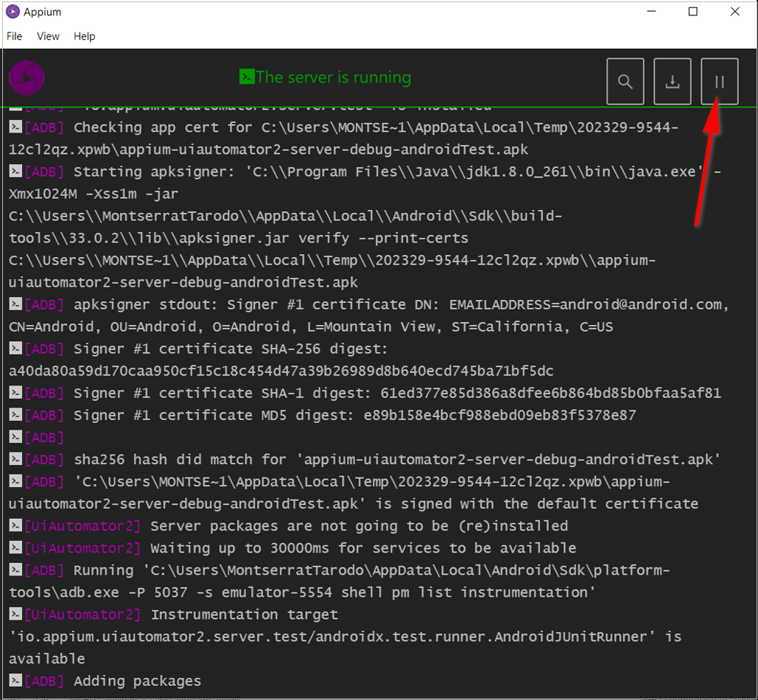Viewport: 758px width, 700px height.
Task: Click the purple Appium logo in header
Action: pyautogui.click(x=27, y=77)
